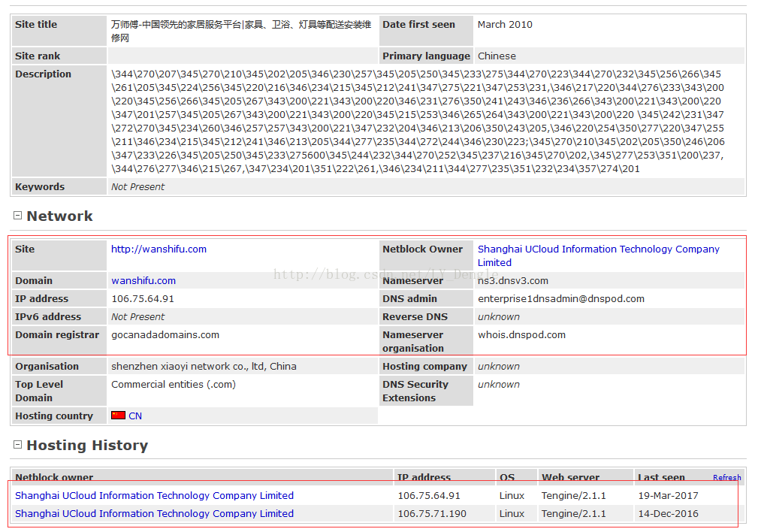This screenshot has height=532, width=758.
Task: Open Shanghai UCloud link for 106.75.64.91 row
Action: [x=154, y=495]
